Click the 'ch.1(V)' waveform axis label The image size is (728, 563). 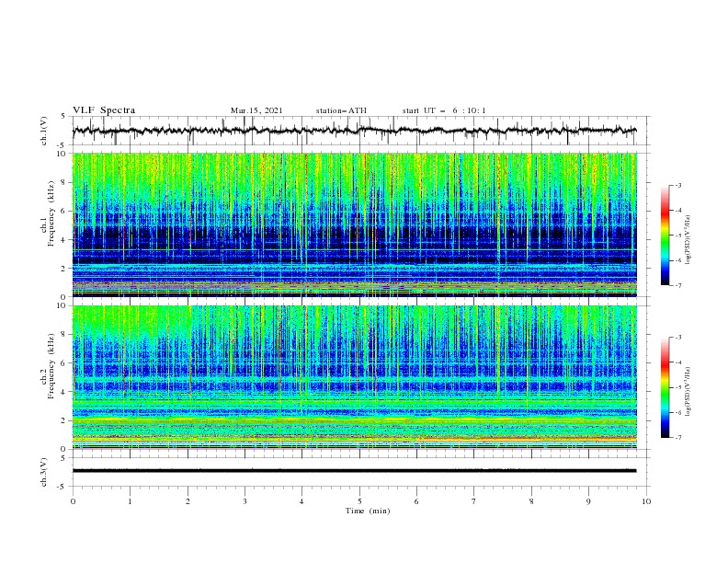tap(44, 131)
